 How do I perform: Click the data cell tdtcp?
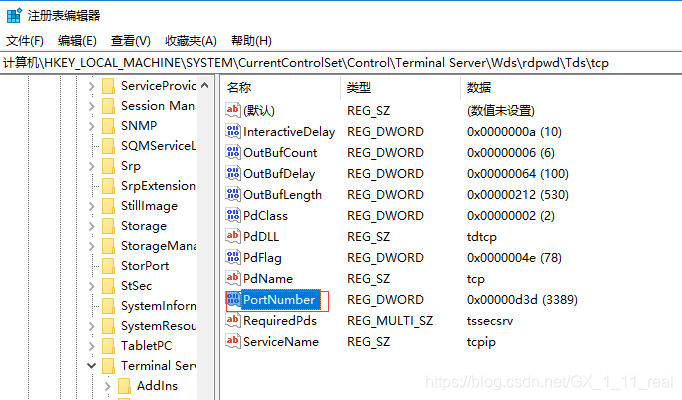(x=481, y=237)
